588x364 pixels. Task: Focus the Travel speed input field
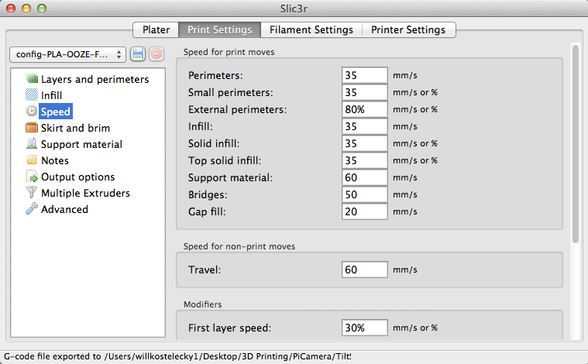tap(364, 270)
